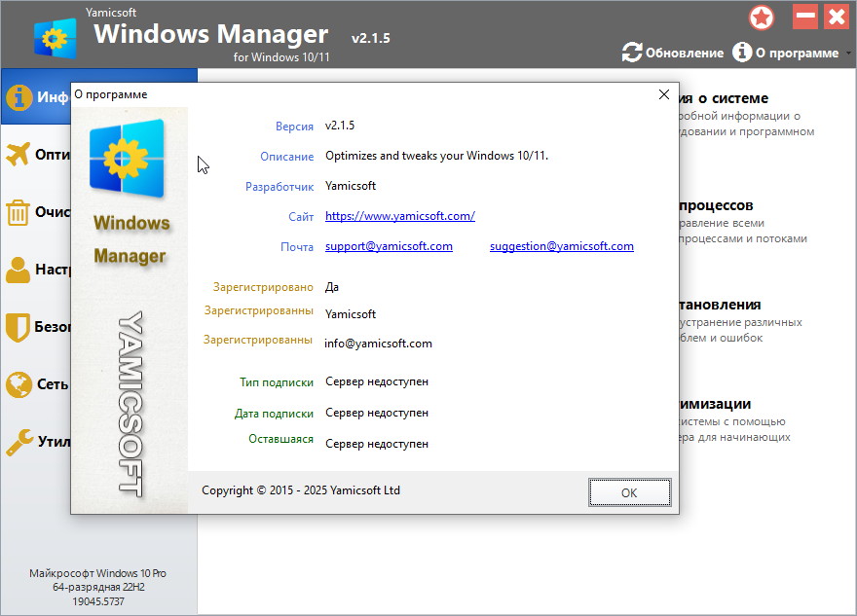The width and height of the screenshot is (857, 616).
Task: Click the description text 'Optimizes and tweaks your Windows 10/11.'
Action: 436,156
